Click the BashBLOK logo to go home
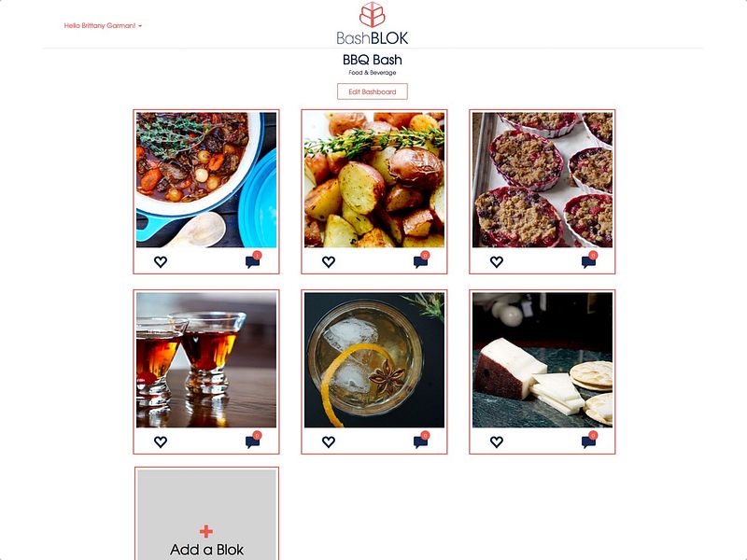This screenshot has height=560, width=747. (x=372, y=24)
